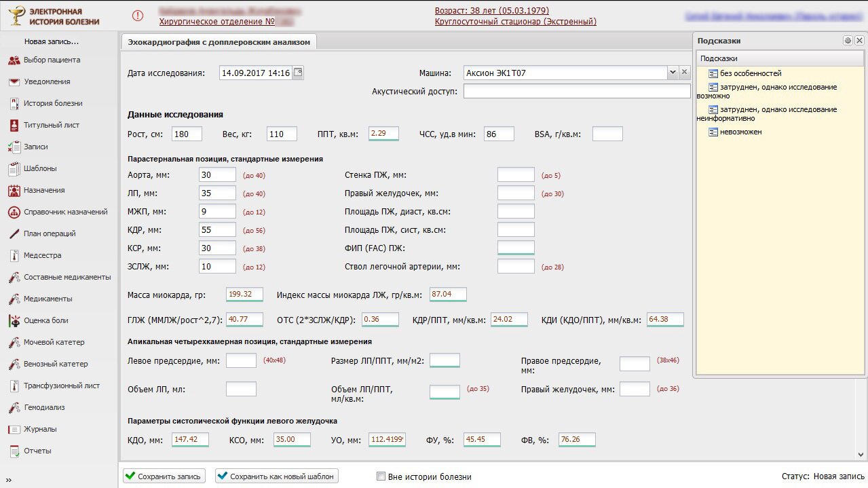
Task: Click the red alert icon in the header
Action: pos(138,16)
